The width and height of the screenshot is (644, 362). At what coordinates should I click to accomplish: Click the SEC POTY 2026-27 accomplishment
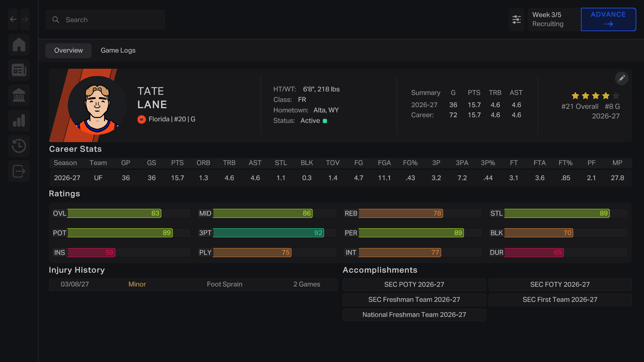(x=414, y=285)
